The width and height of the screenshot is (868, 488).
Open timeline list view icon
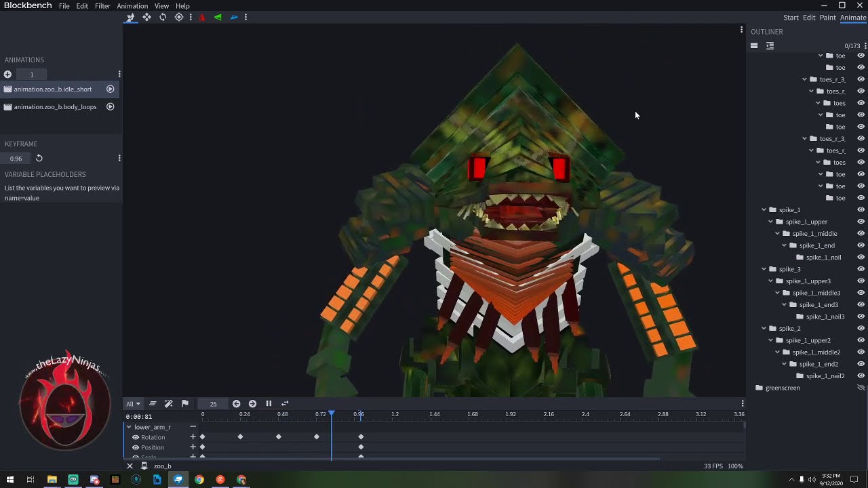pyautogui.click(x=153, y=403)
